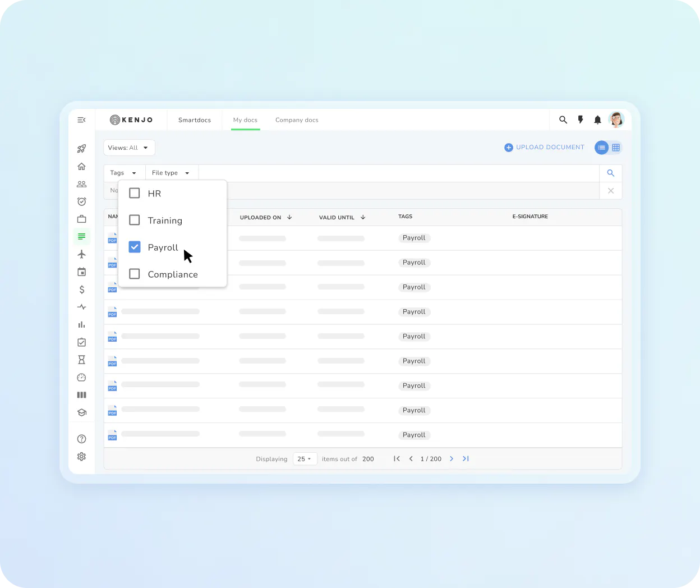The width and height of the screenshot is (700, 588).
Task: Open the gauge performance sidebar icon
Action: tap(81, 378)
